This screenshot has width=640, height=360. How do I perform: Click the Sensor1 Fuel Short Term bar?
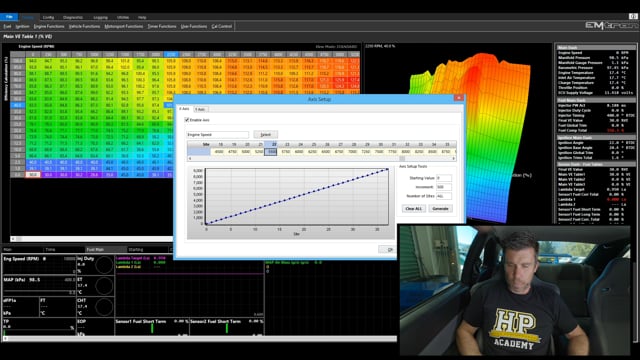click(x=152, y=327)
